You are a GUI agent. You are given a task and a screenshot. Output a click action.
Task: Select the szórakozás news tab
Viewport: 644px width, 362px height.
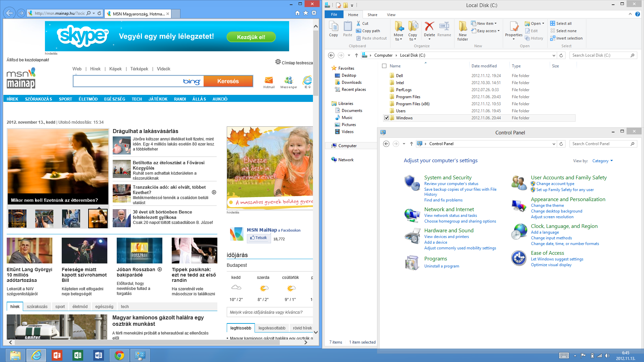37,307
